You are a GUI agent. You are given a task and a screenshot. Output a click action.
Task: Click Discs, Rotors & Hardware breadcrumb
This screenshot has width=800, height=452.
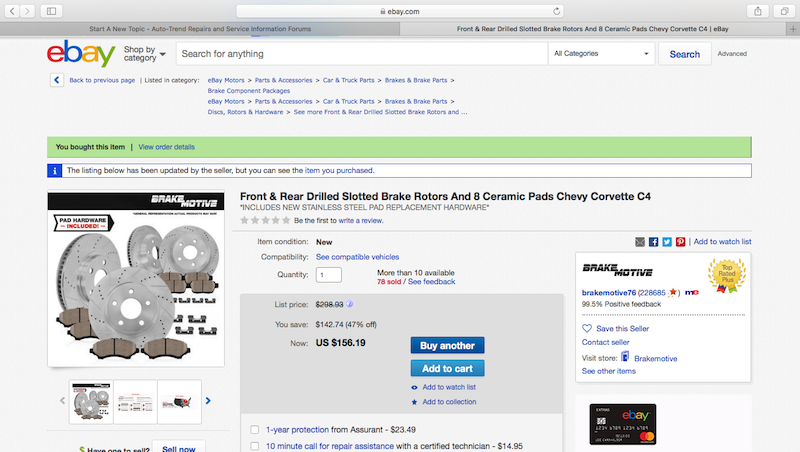245,112
